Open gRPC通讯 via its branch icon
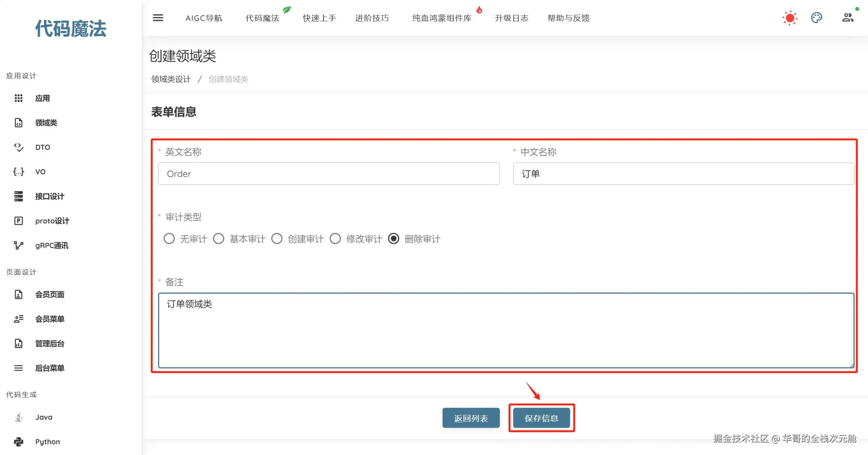 pos(19,245)
